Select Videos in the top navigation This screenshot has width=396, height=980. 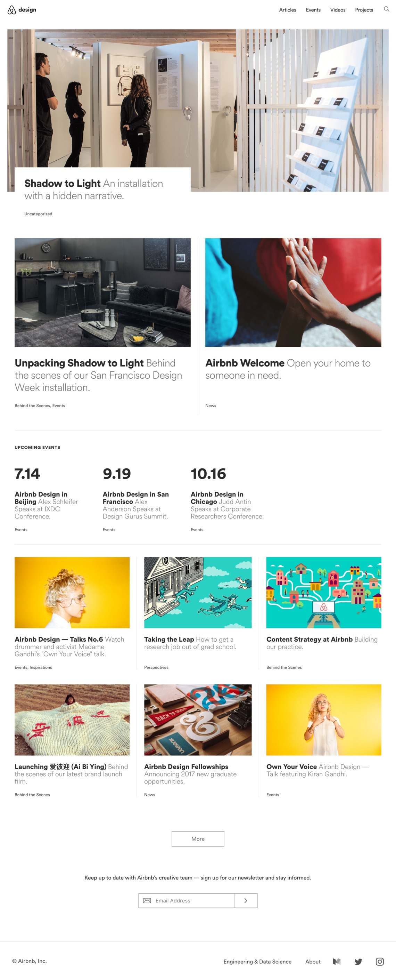coord(338,10)
